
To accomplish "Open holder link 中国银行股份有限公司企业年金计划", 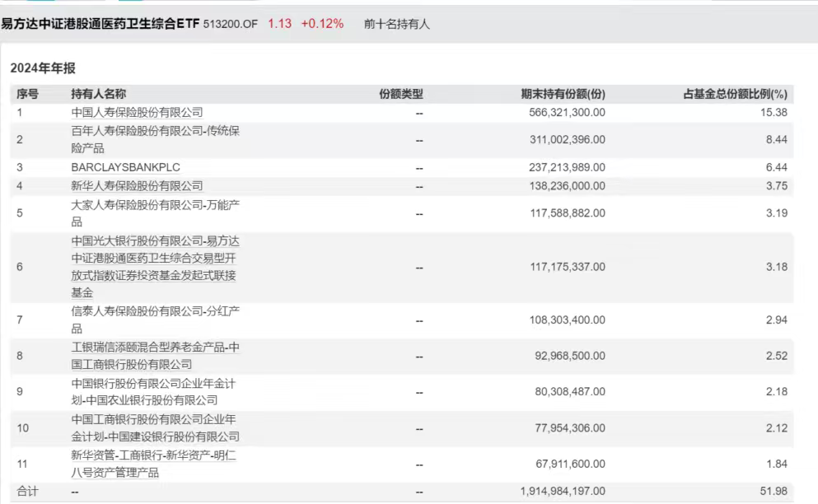I will pyautogui.click(x=153, y=391).
